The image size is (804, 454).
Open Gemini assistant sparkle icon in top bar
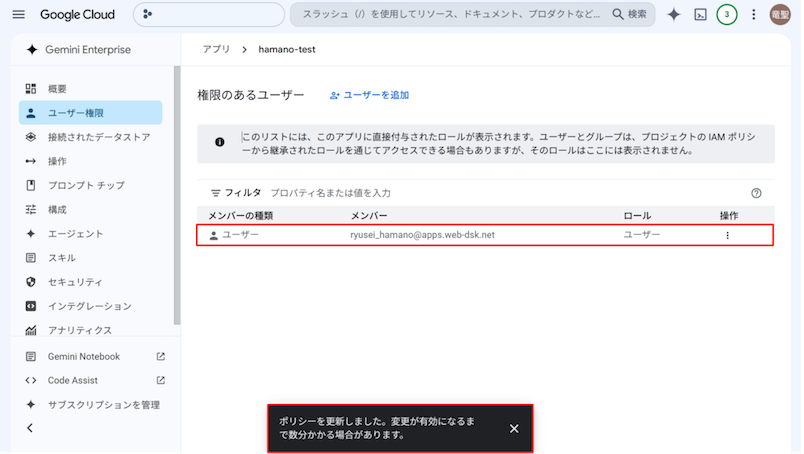[674, 14]
